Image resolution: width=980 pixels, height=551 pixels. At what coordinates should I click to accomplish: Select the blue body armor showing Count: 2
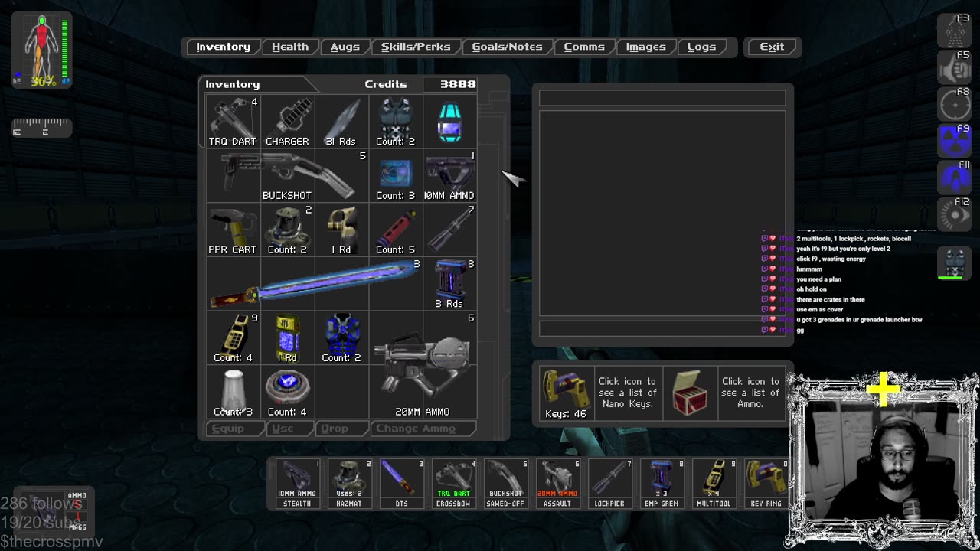[x=341, y=338]
